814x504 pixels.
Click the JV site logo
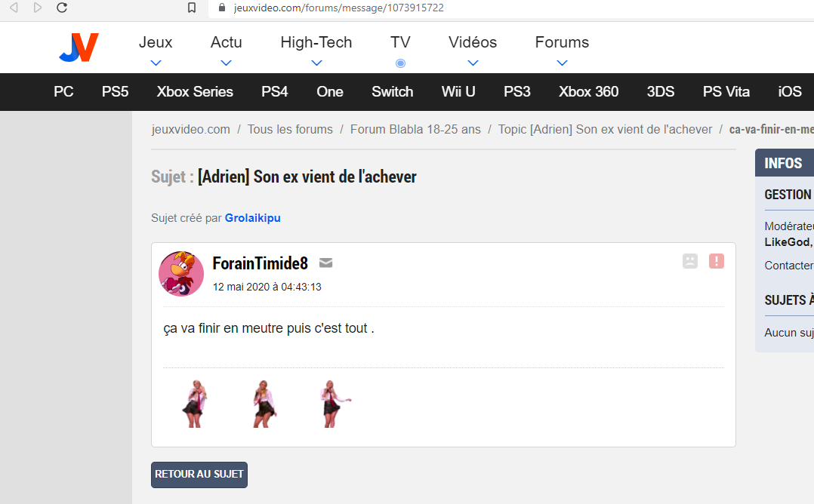coord(79,48)
